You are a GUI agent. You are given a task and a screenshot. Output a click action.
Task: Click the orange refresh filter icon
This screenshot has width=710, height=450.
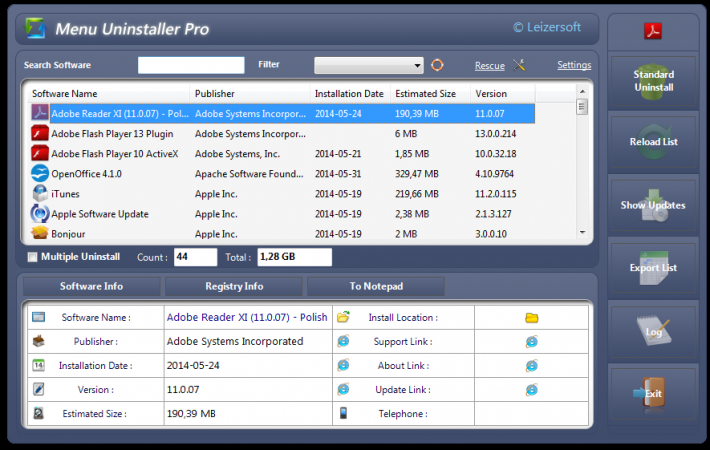pyautogui.click(x=437, y=65)
